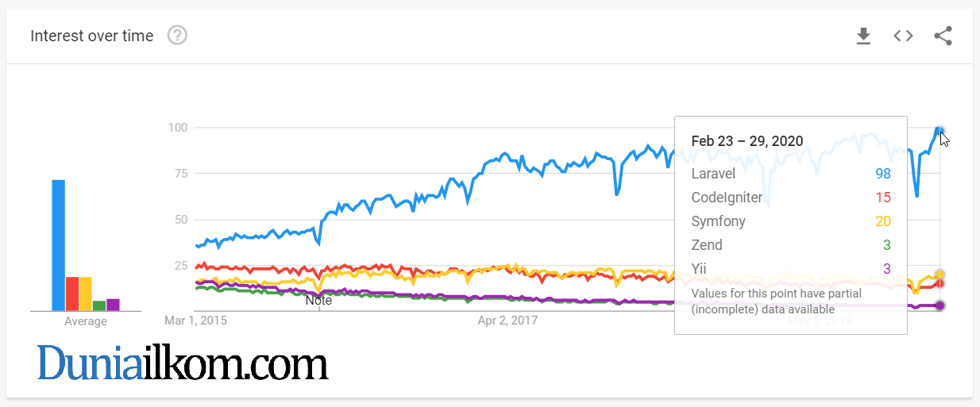Screen dimensions: 980x407
Task: Click the Symfony row in the tooltip
Action: [x=791, y=221]
